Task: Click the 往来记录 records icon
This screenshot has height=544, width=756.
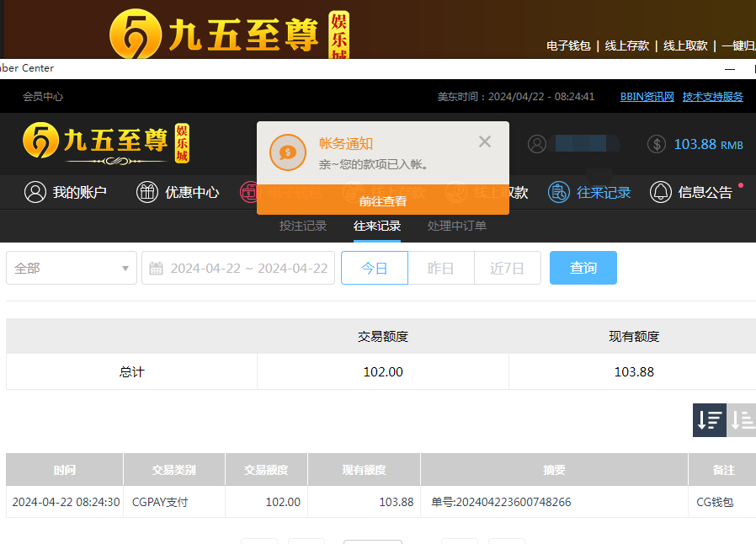Action: coord(559,192)
